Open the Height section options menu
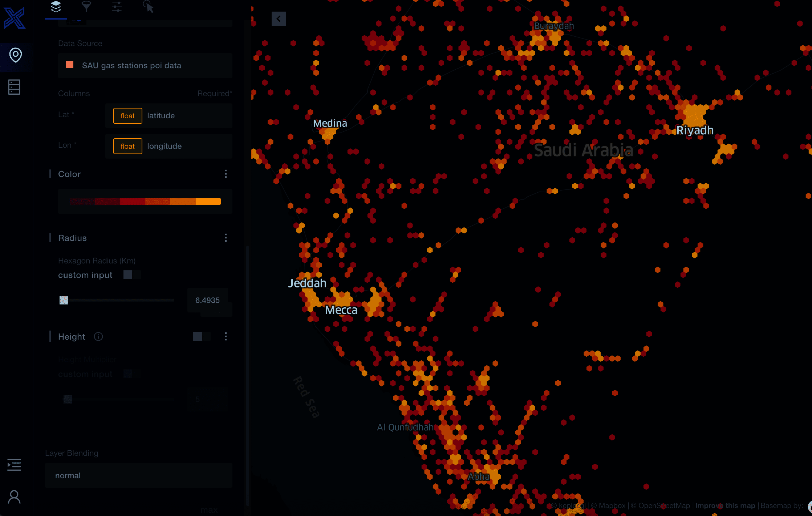Screen dimensions: 812x516 click(x=226, y=336)
